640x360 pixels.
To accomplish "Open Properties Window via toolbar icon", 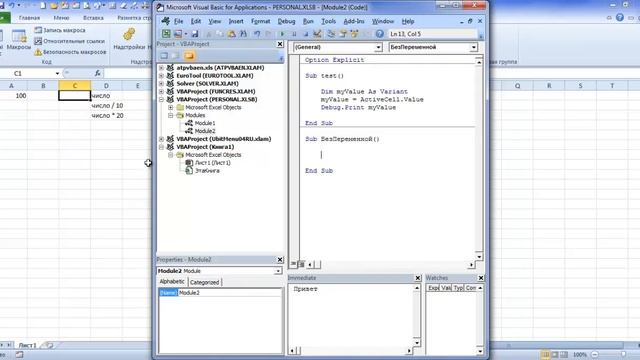I will 342,34.
